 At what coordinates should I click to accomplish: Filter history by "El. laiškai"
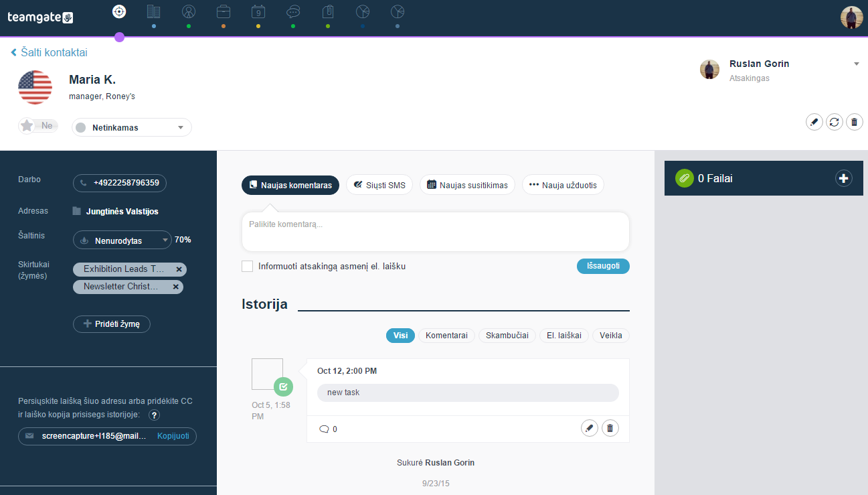point(564,336)
